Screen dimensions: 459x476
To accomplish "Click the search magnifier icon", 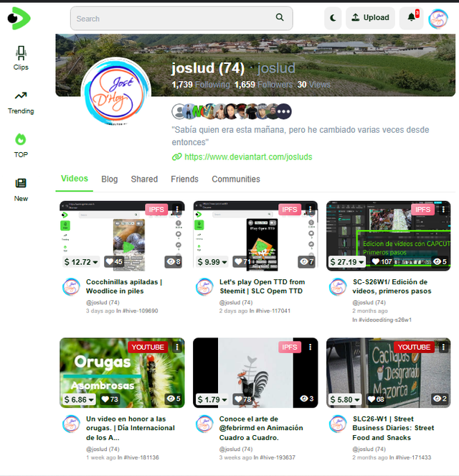I will point(280,17).
